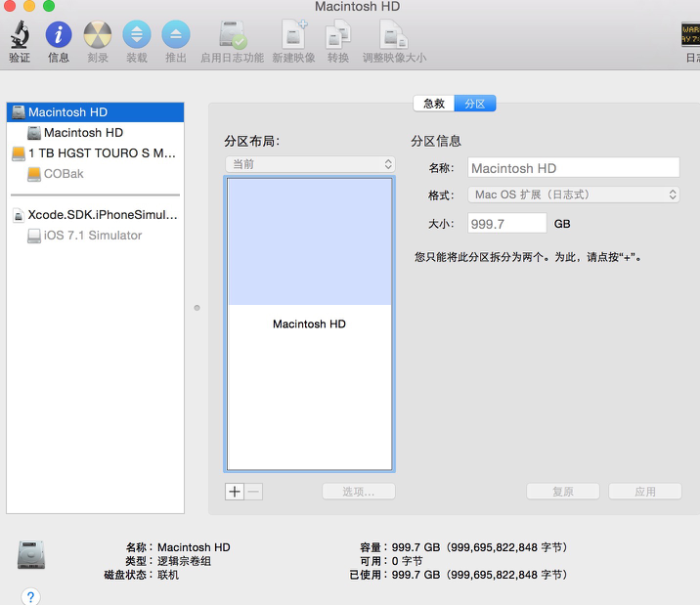Click the 验证 (Verify) microscope icon
The image size is (700, 605).
20,34
